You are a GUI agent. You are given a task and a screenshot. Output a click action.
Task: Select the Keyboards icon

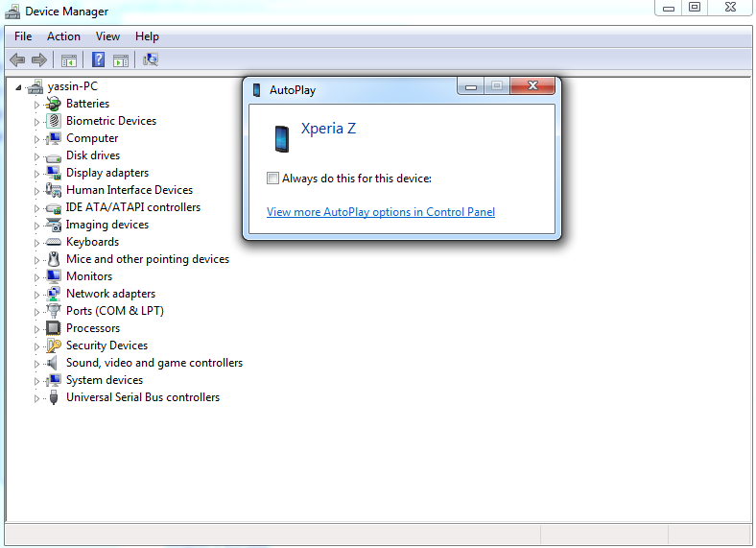54,242
